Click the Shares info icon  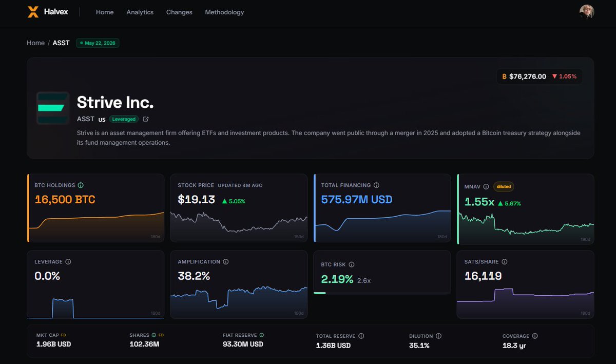pyautogui.click(x=153, y=335)
